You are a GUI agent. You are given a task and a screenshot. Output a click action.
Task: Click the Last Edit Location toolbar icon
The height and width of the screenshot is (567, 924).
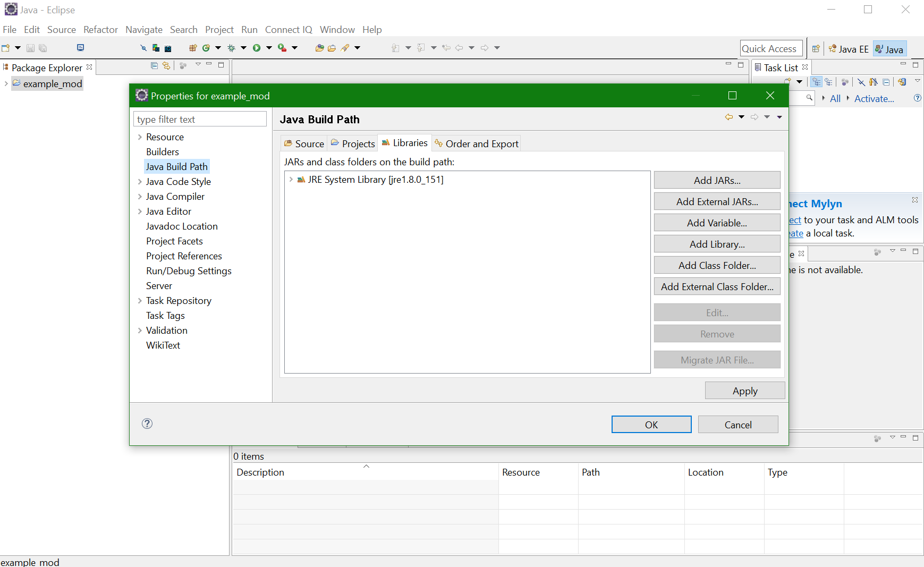(446, 48)
